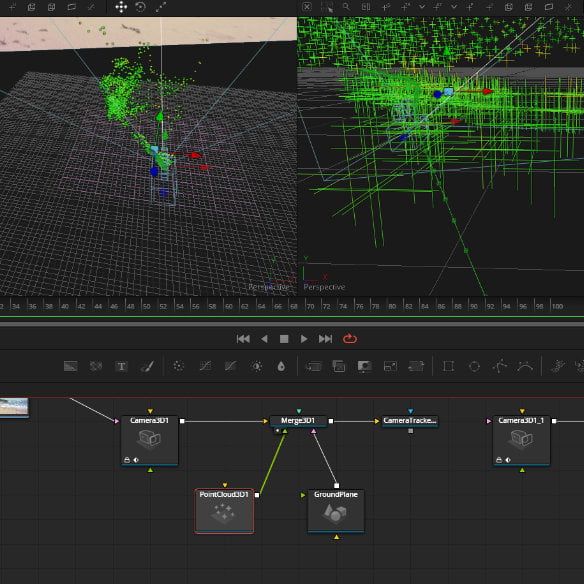
Task: Click the white output square of Merge3D1 node
Action: [331, 421]
